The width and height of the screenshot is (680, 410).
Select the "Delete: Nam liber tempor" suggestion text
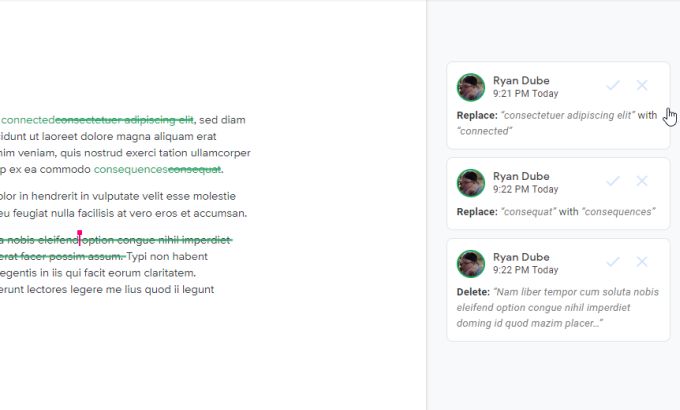point(557,307)
